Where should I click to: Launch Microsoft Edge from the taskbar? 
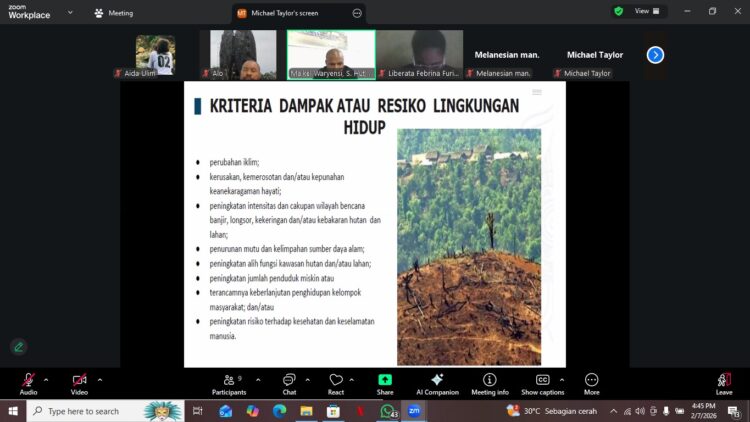(x=279, y=411)
